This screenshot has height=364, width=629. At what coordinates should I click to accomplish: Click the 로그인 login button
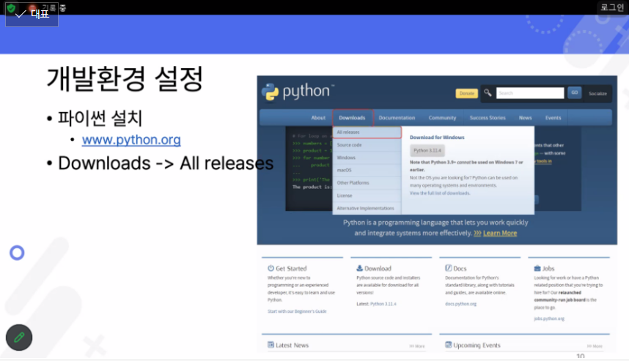pyautogui.click(x=611, y=7)
